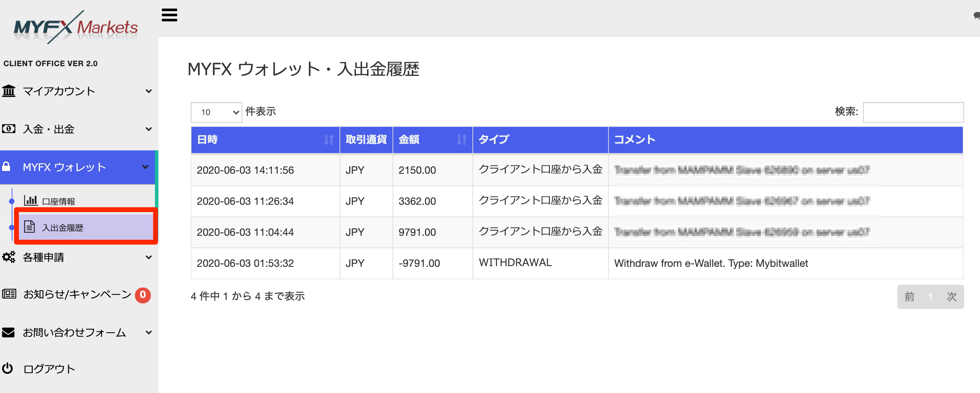Click the MYFX Markets logo

[x=75, y=27]
